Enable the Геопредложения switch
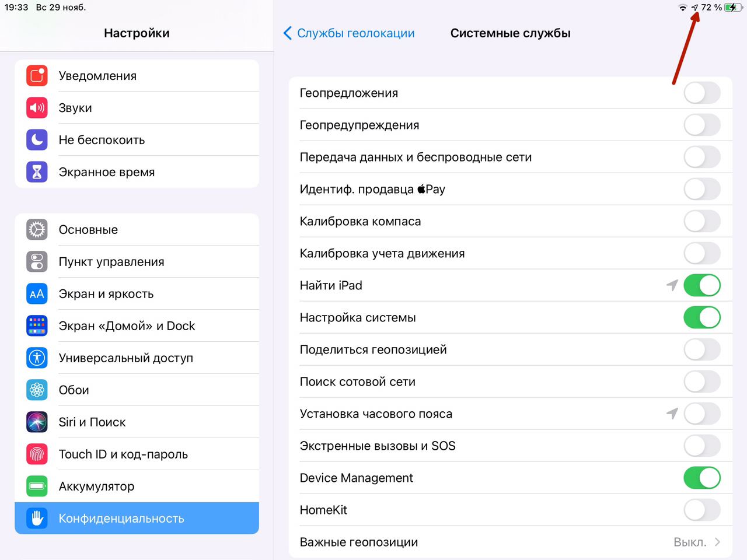Viewport: 747px width, 560px height. pyautogui.click(x=701, y=93)
